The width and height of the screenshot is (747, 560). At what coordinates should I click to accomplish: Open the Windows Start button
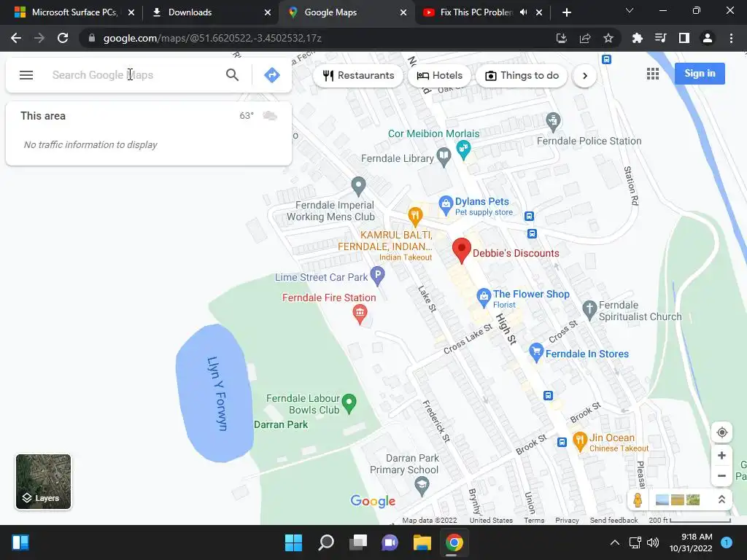coord(293,542)
